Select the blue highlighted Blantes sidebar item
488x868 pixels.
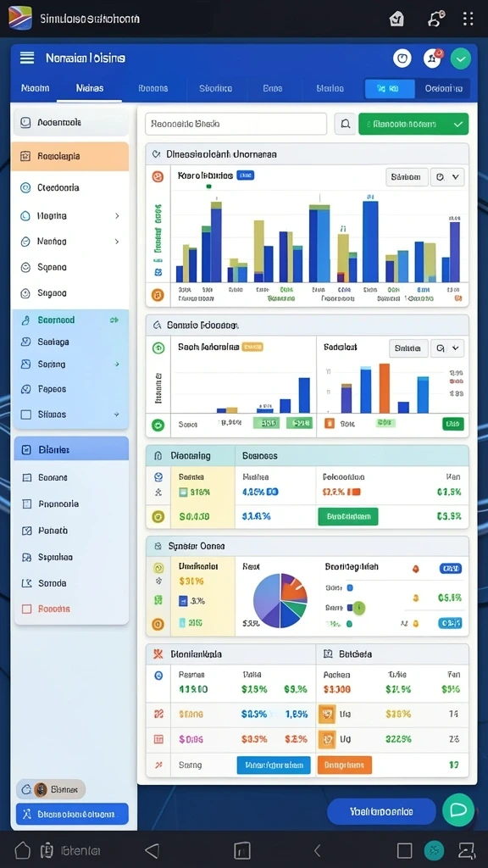tap(71, 449)
